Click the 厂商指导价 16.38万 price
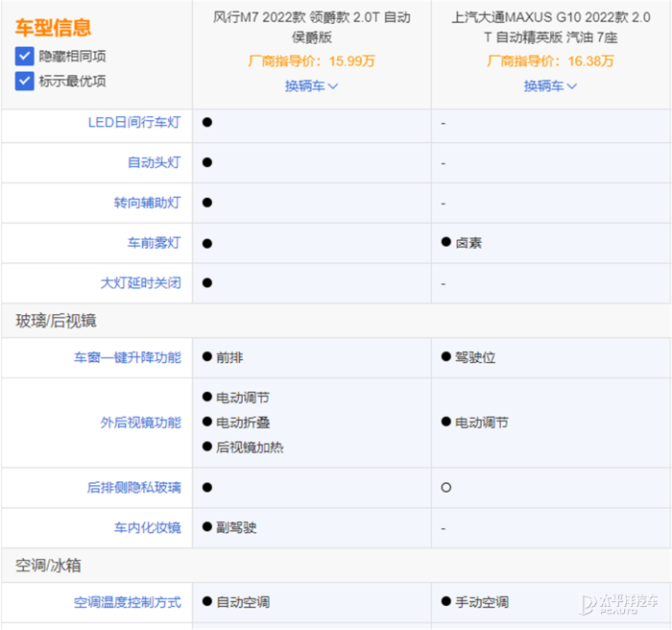The image size is (672, 630). pyautogui.click(x=550, y=61)
